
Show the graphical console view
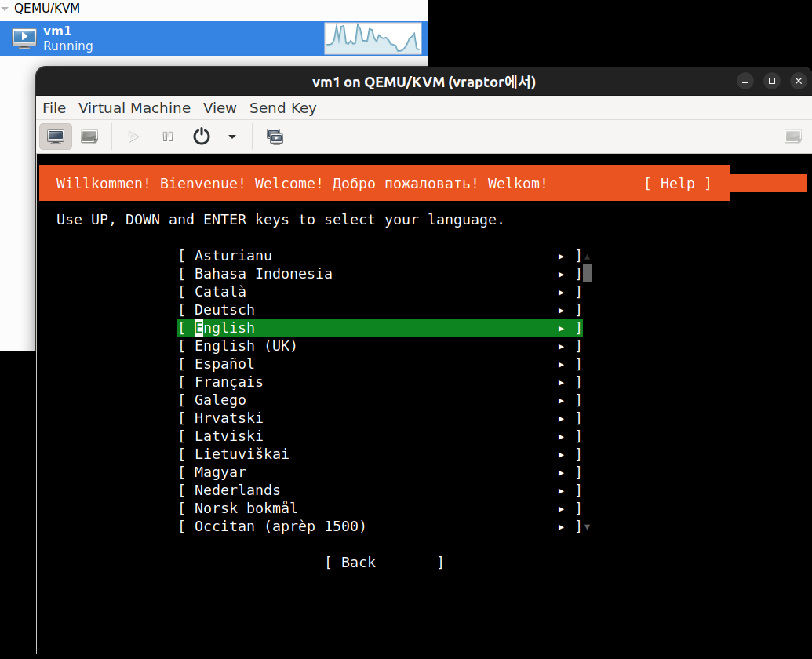[x=56, y=137]
